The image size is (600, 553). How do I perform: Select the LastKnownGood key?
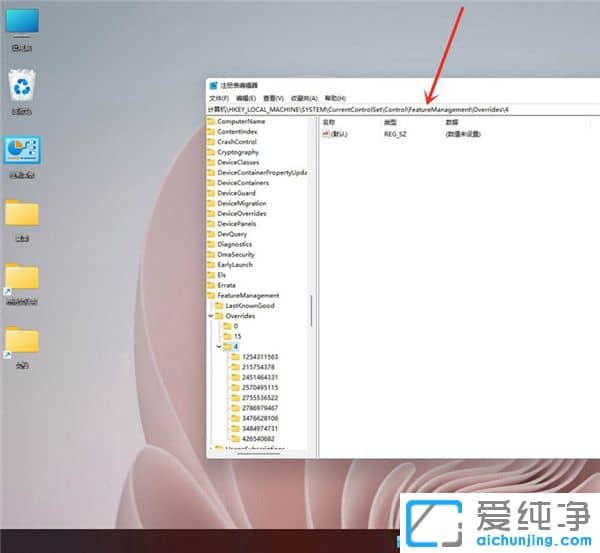250,306
